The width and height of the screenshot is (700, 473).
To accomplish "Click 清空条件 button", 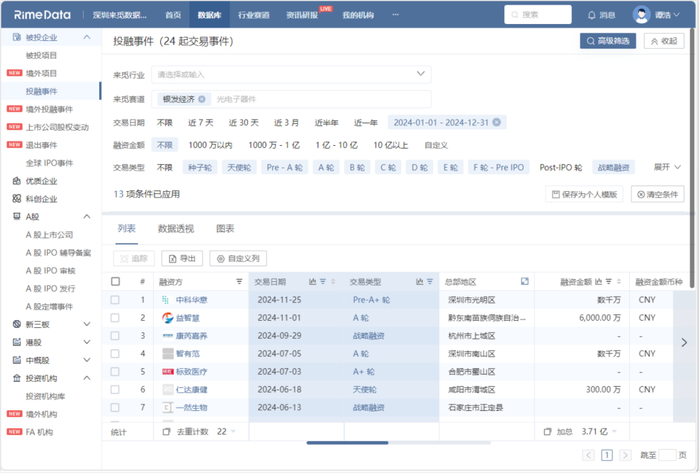I will [x=658, y=194].
